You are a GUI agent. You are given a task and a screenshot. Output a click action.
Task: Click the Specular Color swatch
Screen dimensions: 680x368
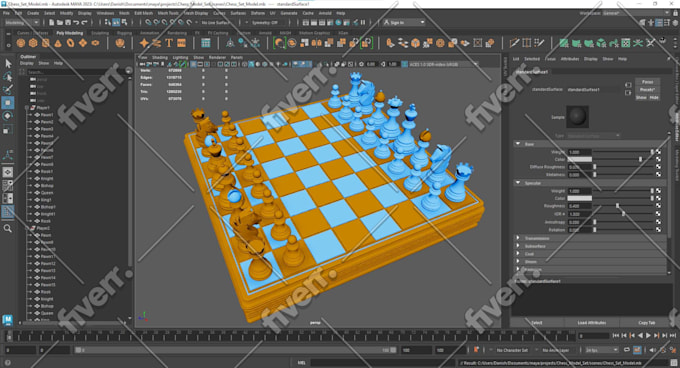(579, 199)
